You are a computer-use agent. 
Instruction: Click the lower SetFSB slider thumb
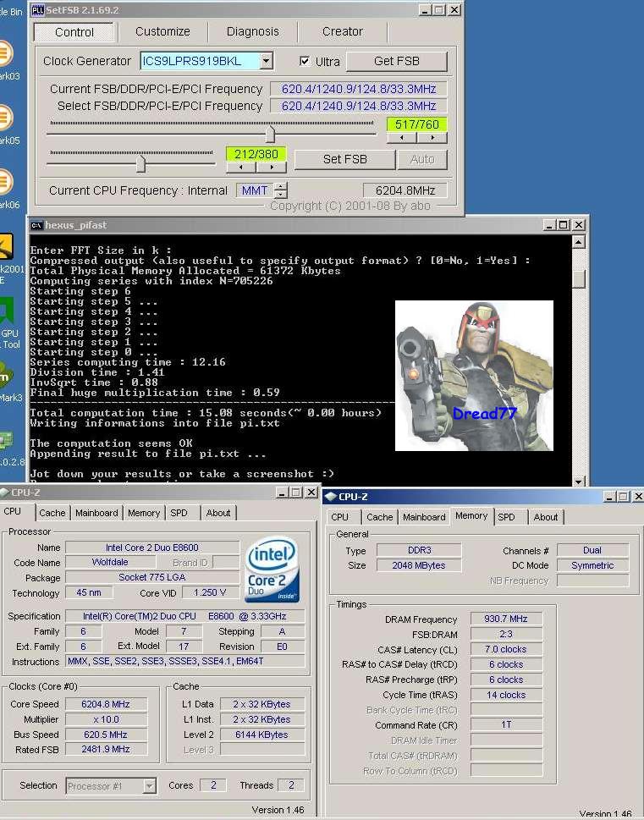(x=140, y=163)
